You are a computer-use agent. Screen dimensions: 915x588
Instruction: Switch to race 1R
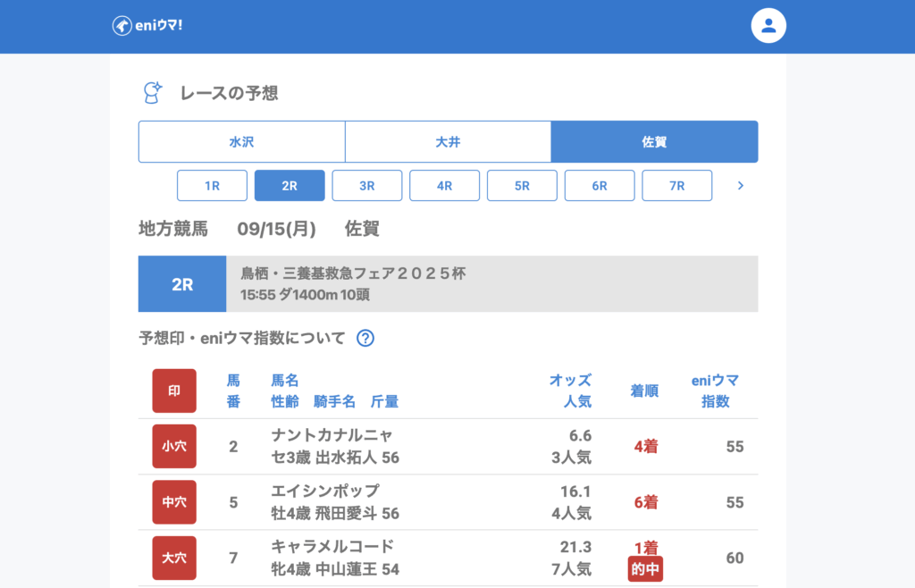tap(212, 186)
